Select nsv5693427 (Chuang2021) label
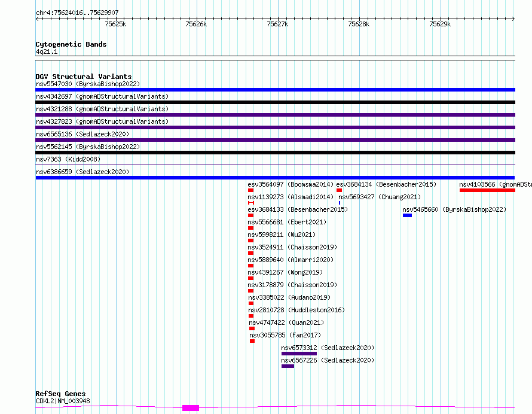Image resolution: width=532 pixels, height=414 pixels. pos(380,197)
